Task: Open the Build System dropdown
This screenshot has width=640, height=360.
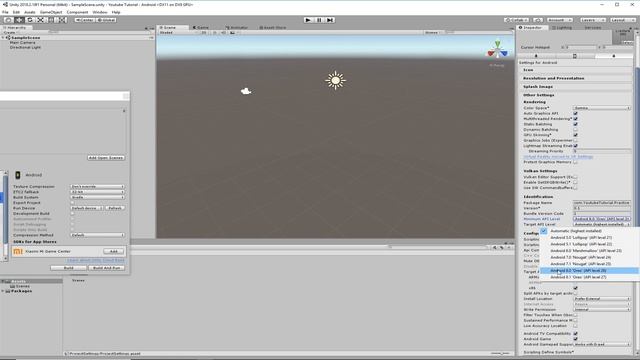Action: tap(97, 197)
